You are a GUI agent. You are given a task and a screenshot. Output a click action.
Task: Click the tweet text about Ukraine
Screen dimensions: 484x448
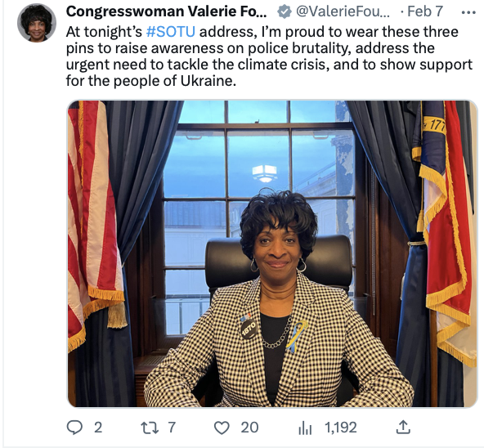[269, 56]
